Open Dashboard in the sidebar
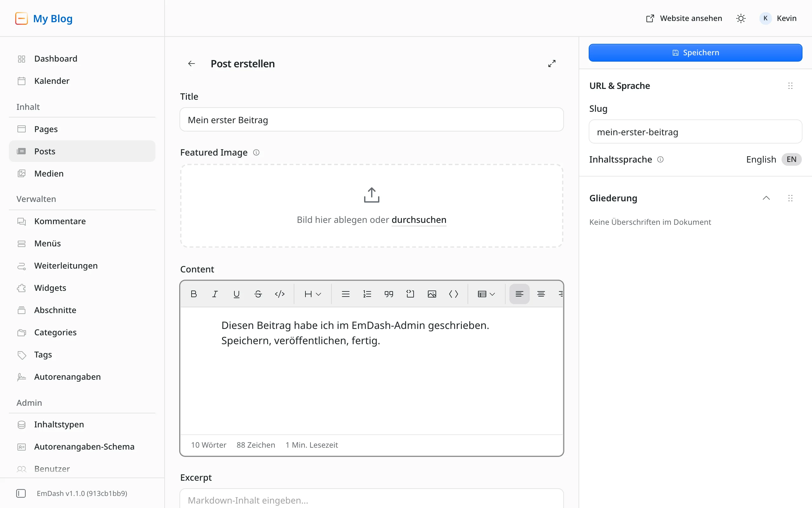 pos(82,59)
